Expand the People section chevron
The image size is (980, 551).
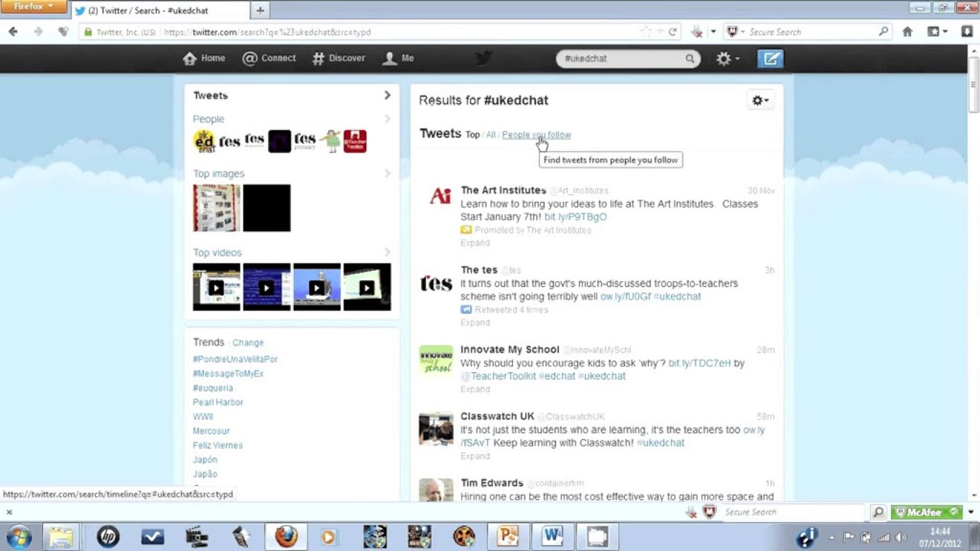coord(387,119)
